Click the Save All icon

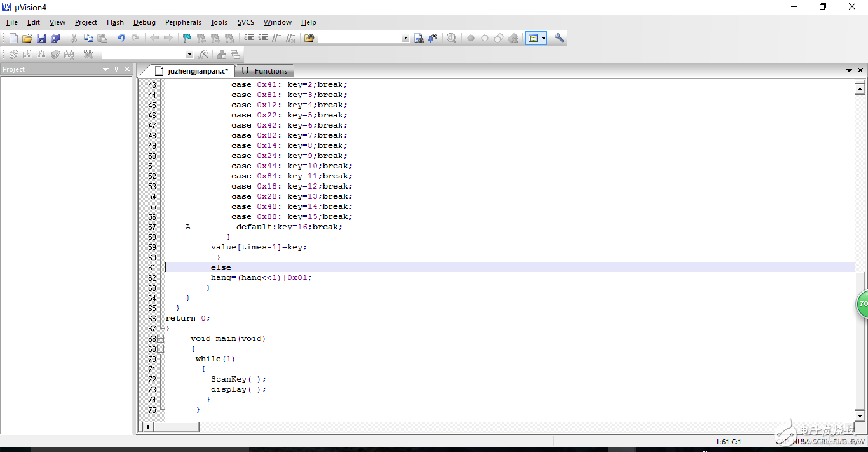coord(55,38)
